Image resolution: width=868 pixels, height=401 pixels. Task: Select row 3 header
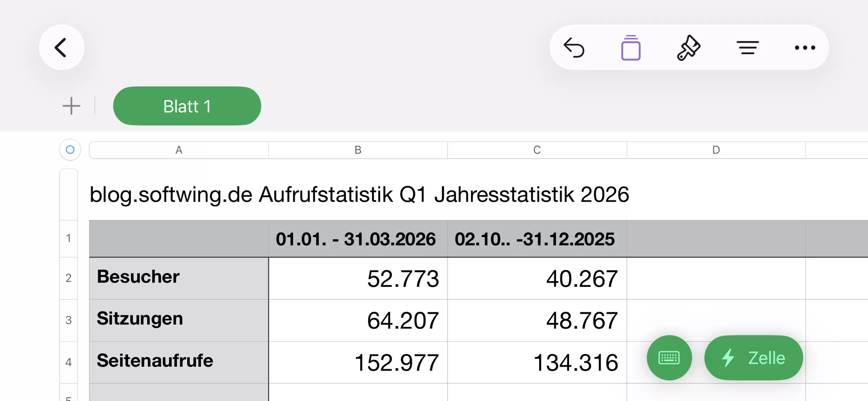coord(69,320)
